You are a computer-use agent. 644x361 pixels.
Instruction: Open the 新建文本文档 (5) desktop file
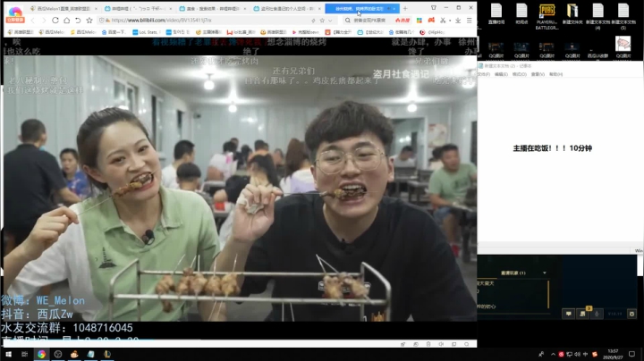pos(623,16)
